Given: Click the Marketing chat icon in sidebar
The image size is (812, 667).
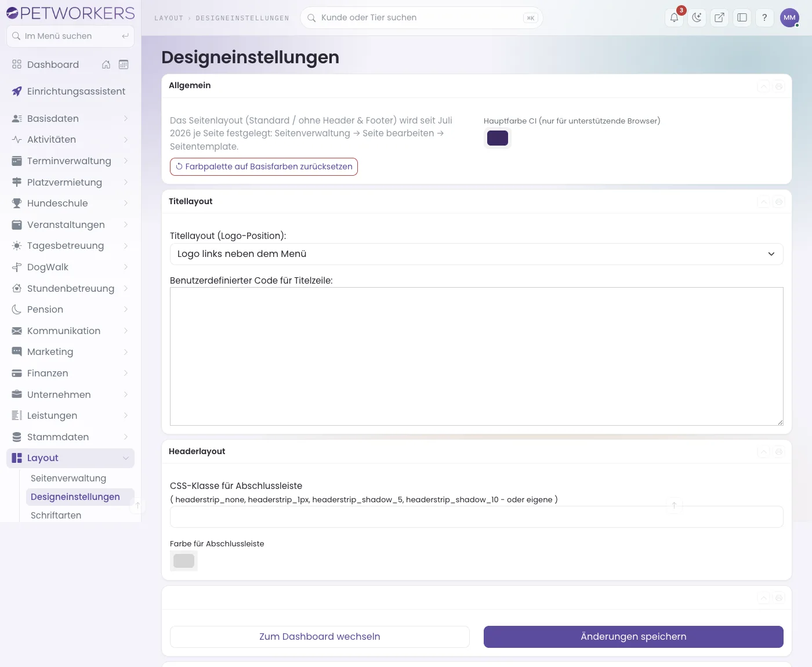Looking at the screenshot, I should coord(17,351).
